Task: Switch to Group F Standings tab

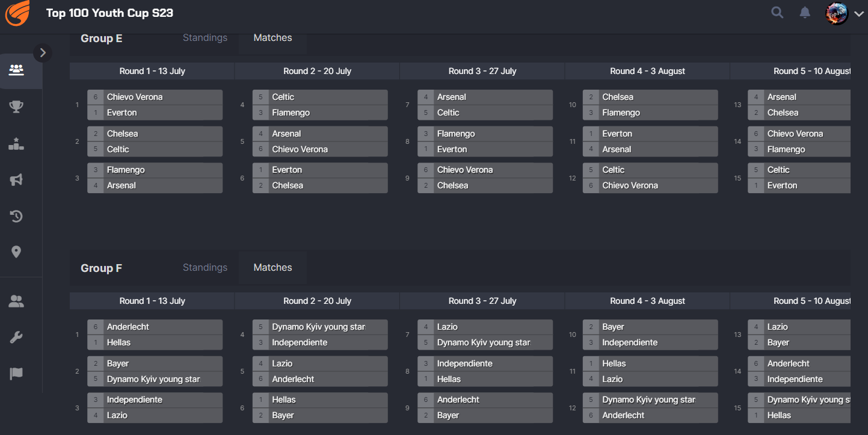Action: (x=205, y=268)
